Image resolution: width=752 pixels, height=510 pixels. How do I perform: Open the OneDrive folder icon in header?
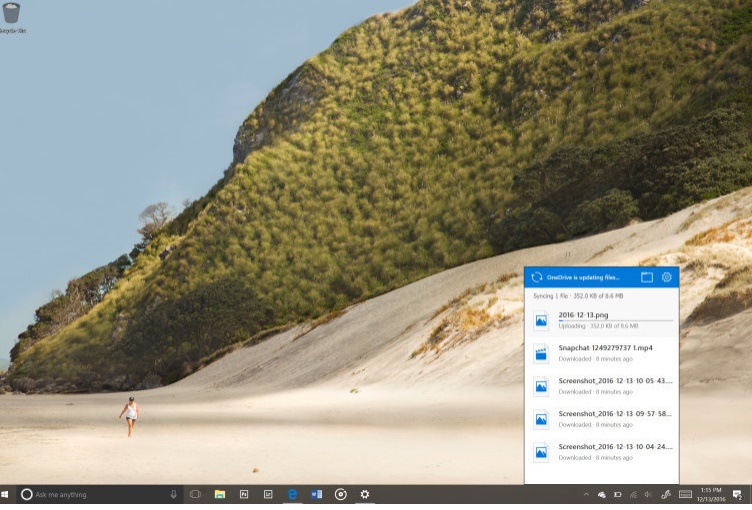[x=647, y=277]
